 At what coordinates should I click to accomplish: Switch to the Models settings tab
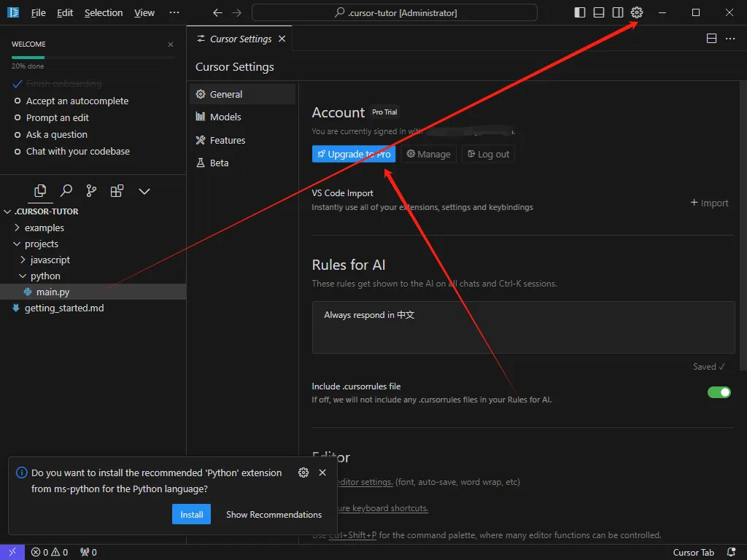coord(225,117)
